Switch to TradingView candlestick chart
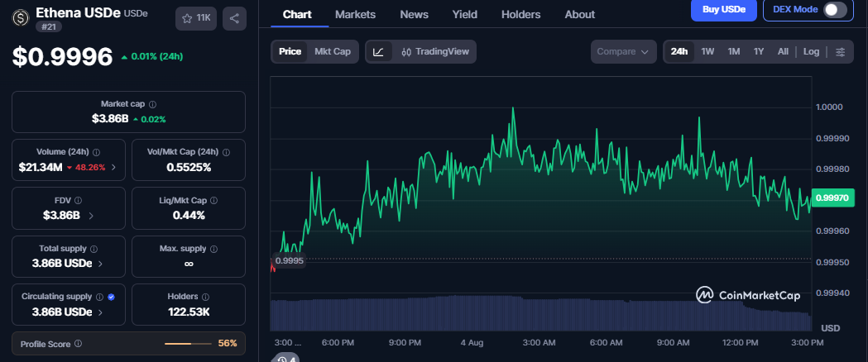Viewport: 868px width, 362px height. (x=434, y=51)
